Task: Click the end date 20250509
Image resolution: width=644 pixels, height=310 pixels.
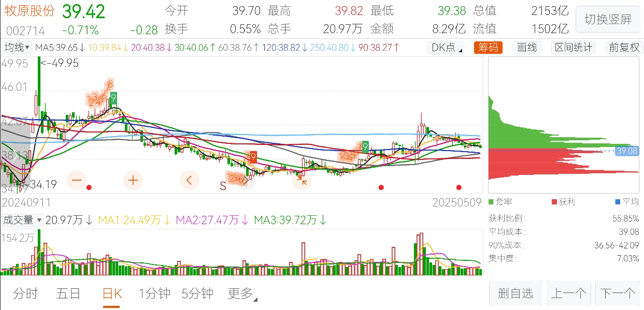Action: [x=457, y=202]
